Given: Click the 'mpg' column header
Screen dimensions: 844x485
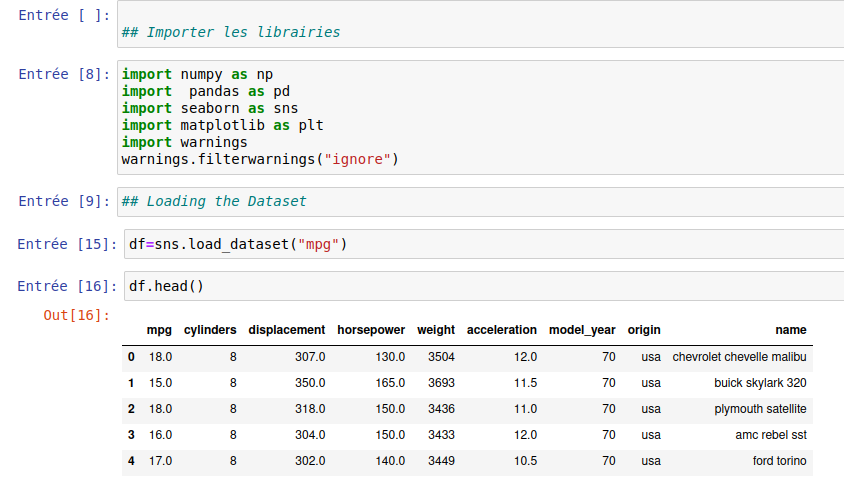Looking at the screenshot, I should click(x=159, y=330).
